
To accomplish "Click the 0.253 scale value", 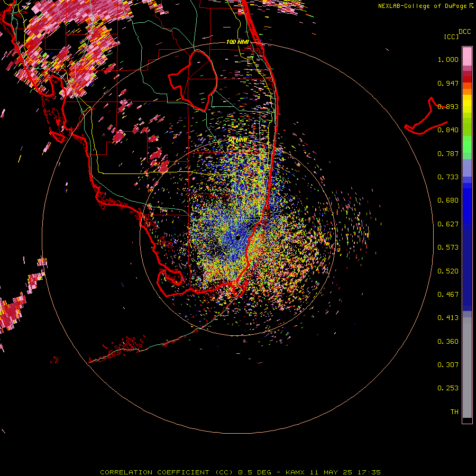I will [x=448, y=388].
